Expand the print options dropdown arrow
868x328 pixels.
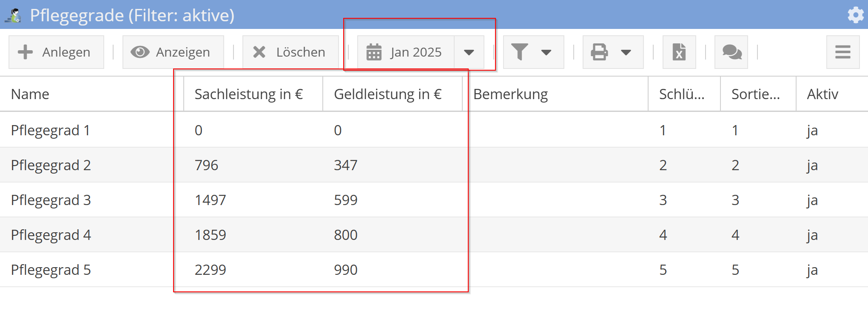(626, 52)
